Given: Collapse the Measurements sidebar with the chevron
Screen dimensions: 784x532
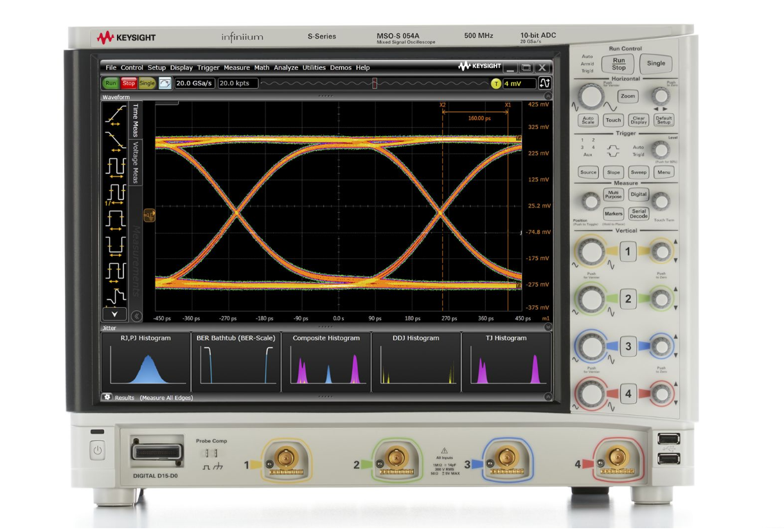Looking at the screenshot, I should 136,314.
